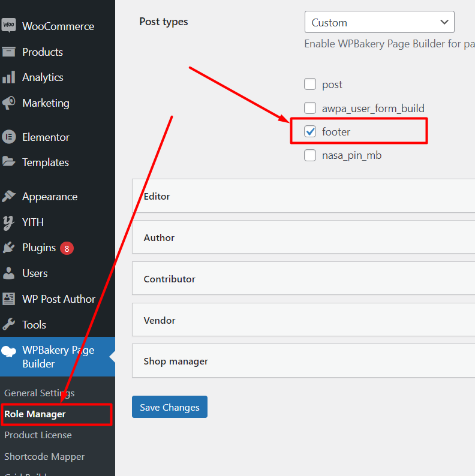Viewport: 475px width, 476px height.
Task: Click the WPBakery cloud icon
Action: coord(8,351)
